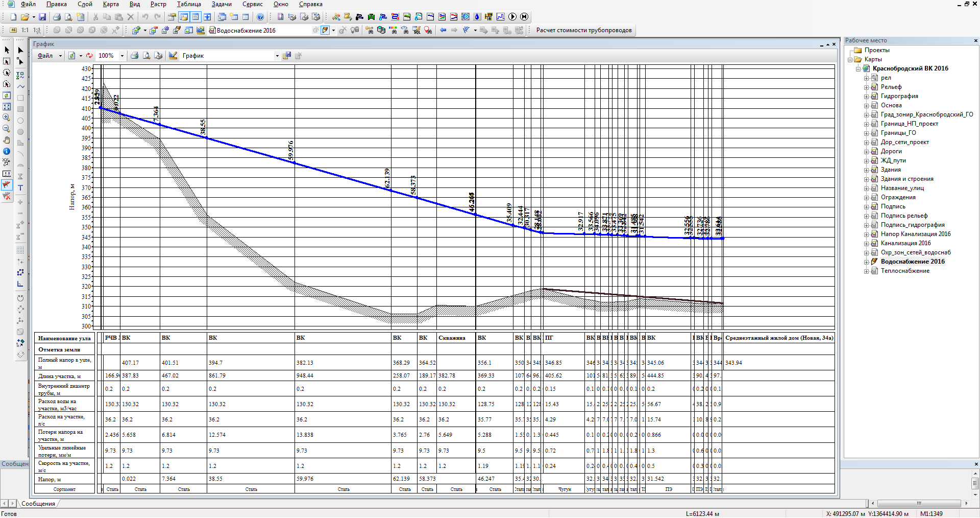Open the Таблица menu
The image size is (980, 518).
188,4
